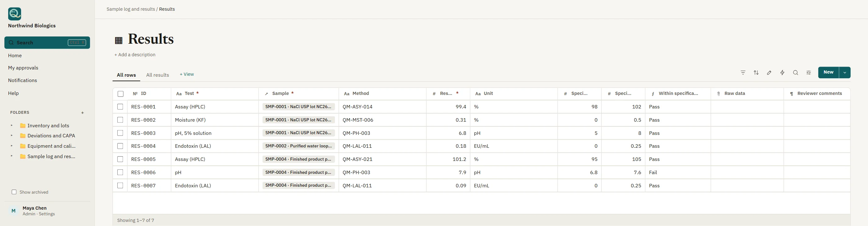Screen dimensions: 868x226
Task: Click the Northwind Biologics logo icon
Action: (14, 14)
